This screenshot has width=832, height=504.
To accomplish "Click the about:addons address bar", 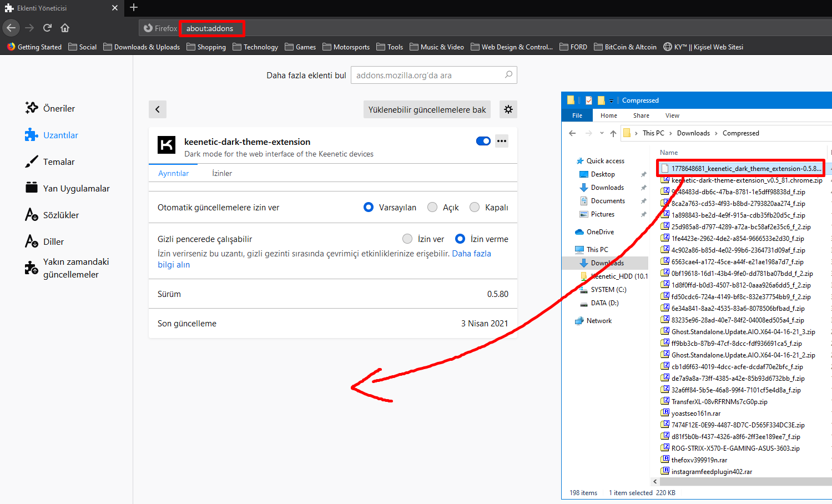I will tap(210, 28).
